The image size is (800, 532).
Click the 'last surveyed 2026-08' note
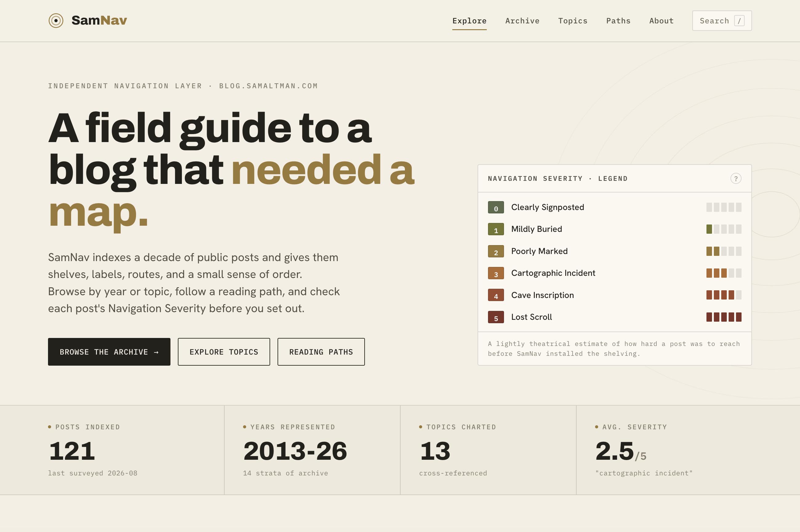tap(93, 473)
